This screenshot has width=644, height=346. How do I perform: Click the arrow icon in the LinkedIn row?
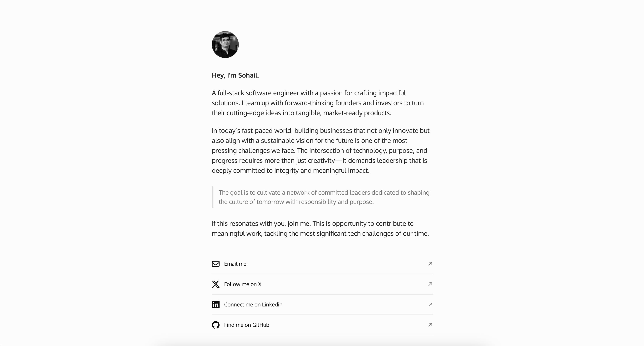point(430,304)
